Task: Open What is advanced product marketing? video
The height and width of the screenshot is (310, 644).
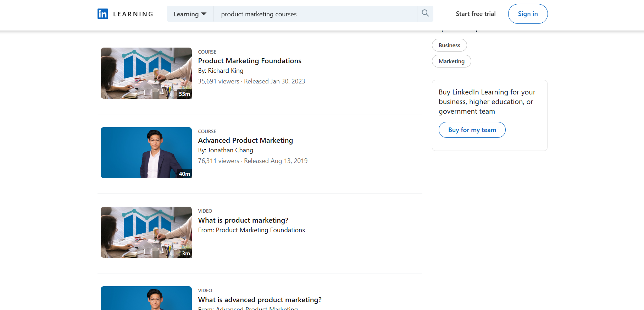Action: (x=260, y=300)
